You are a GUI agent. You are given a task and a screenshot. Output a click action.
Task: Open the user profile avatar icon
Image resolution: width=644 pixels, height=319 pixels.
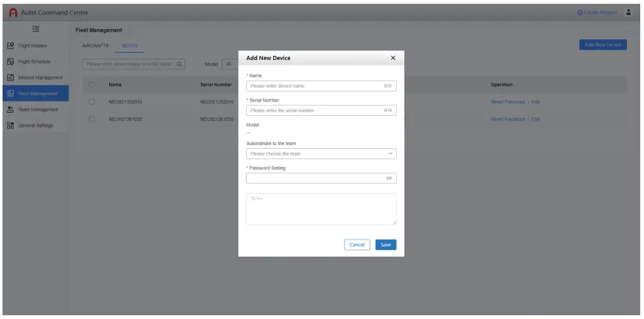[628, 13]
